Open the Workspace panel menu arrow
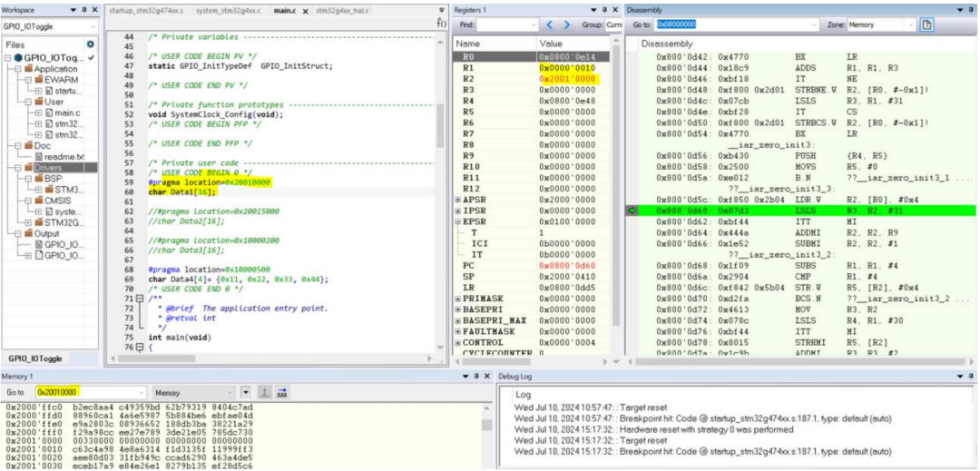 [73, 11]
